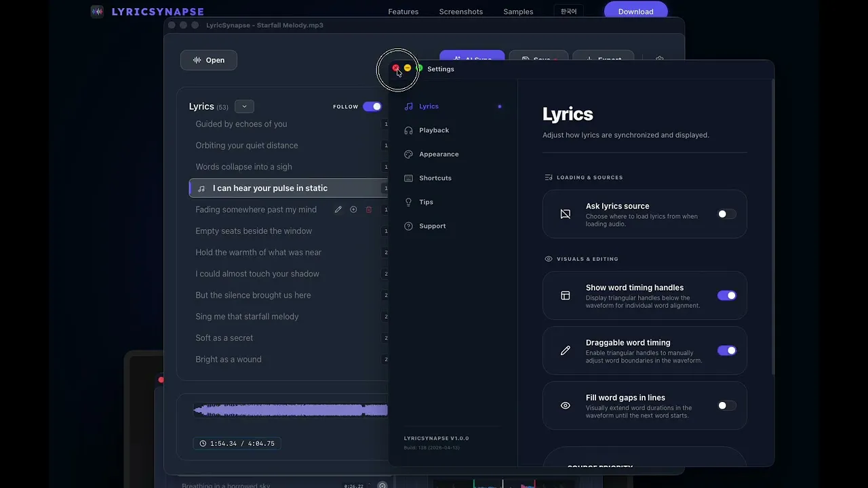Click the round icon next to 0:26.22 timestamp
The image size is (868, 488).
(x=382, y=485)
